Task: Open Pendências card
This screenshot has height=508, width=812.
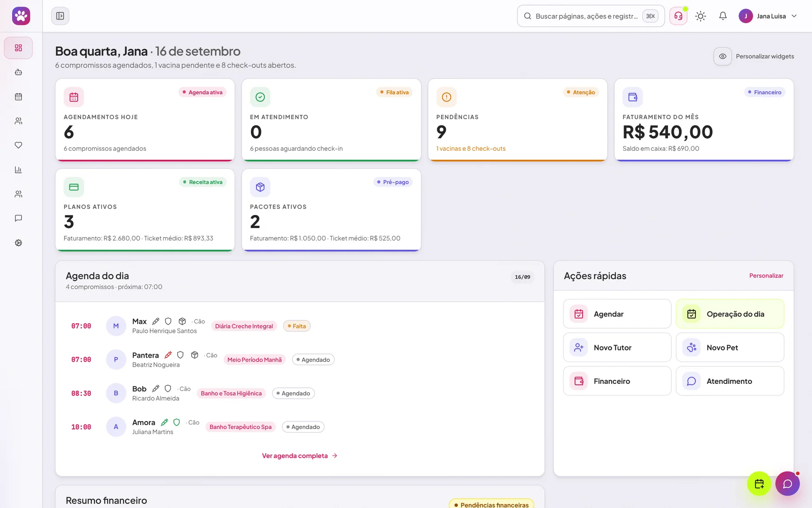Action: (x=517, y=120)
